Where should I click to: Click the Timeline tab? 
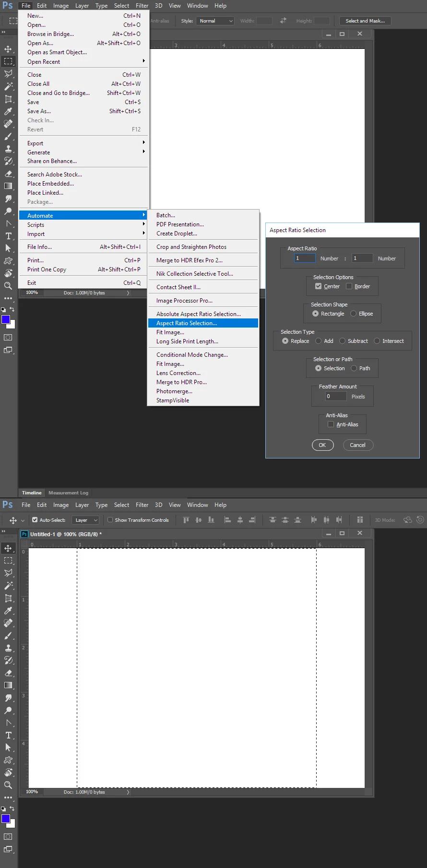point(32,493)
